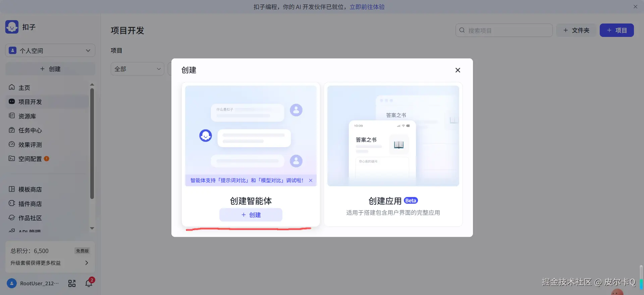
Task: Open 主页 home icon in sidebar
Action: (12, 87)
